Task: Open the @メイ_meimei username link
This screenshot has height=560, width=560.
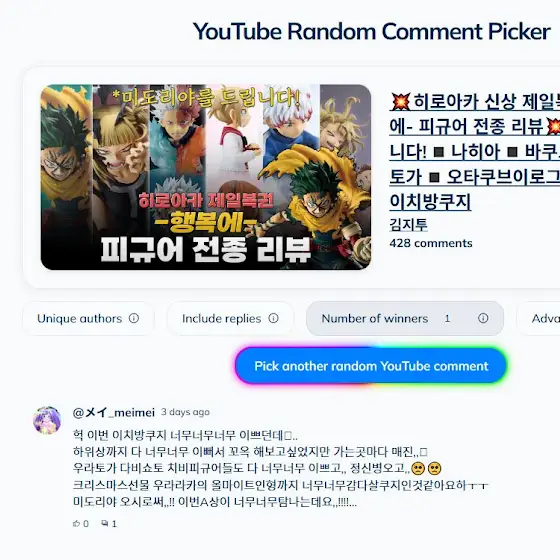Action: [114, 412]
